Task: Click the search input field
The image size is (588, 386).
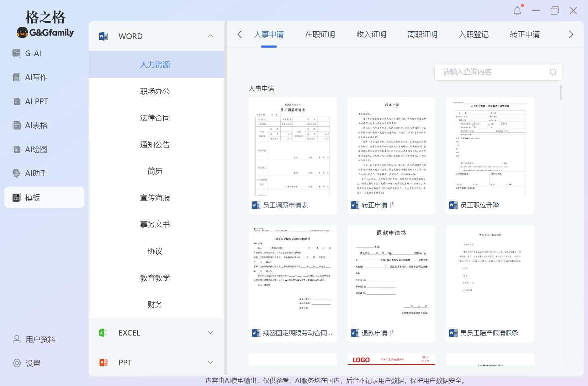Action: click(491, 72)
